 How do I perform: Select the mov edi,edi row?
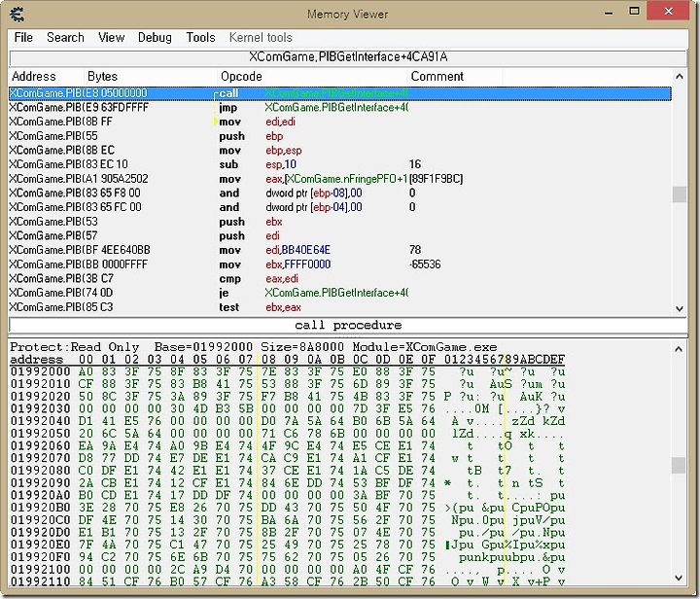tap(339, 122)
